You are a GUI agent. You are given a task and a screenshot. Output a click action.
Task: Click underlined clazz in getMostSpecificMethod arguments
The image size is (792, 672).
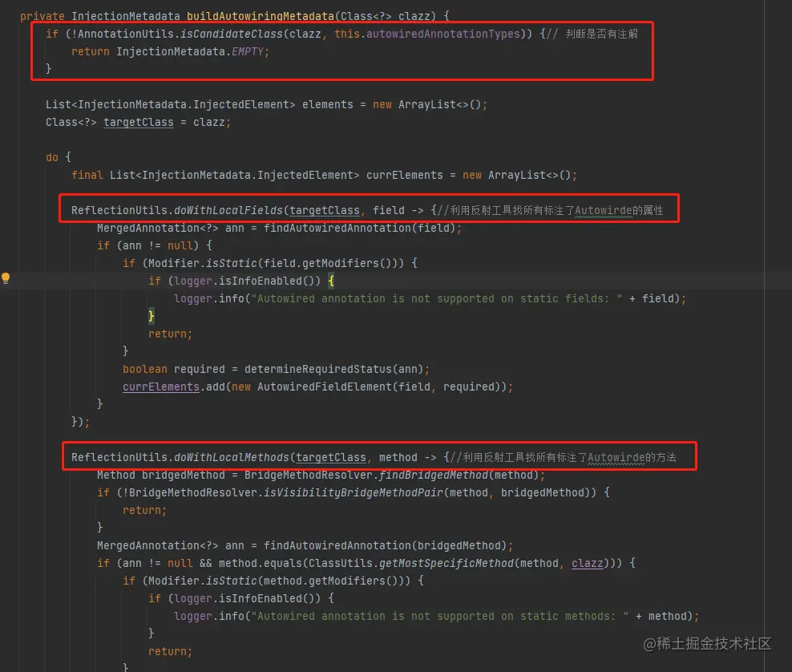[587, 564]
